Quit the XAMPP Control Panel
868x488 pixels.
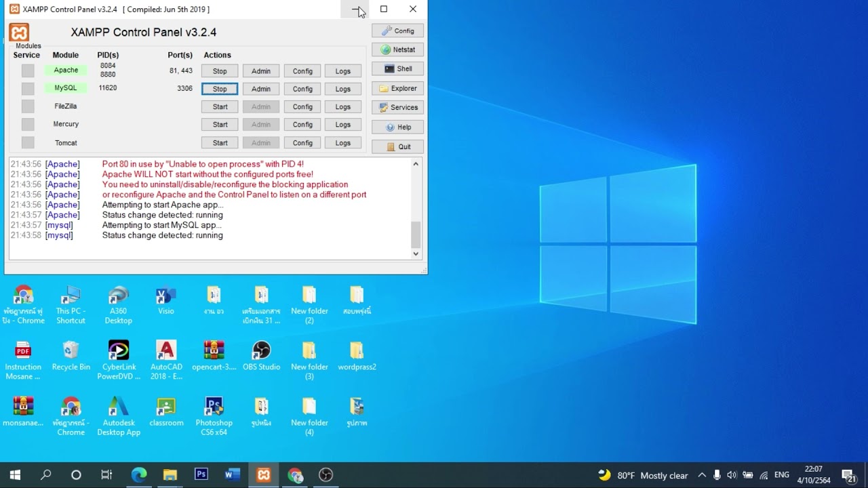tap(397, 146)
